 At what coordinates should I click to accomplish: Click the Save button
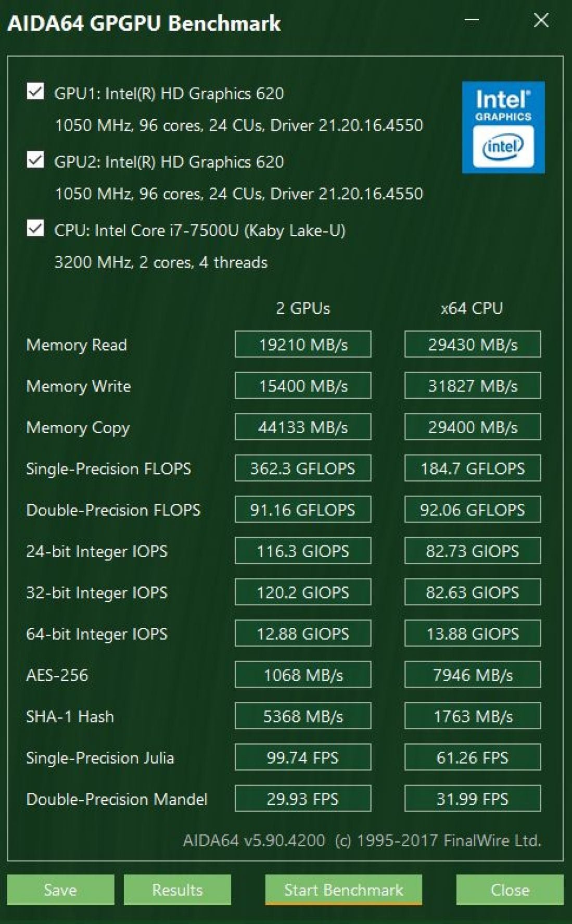point(60,890)
